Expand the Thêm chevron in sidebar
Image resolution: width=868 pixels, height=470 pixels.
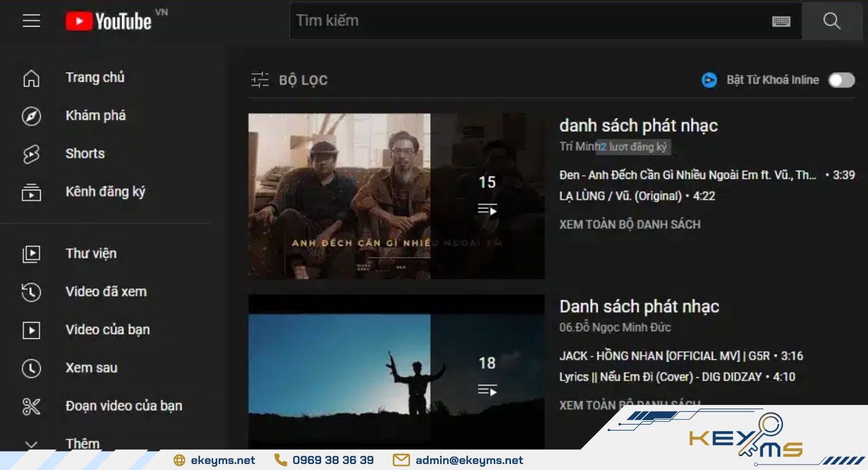(x=31, y=445)
